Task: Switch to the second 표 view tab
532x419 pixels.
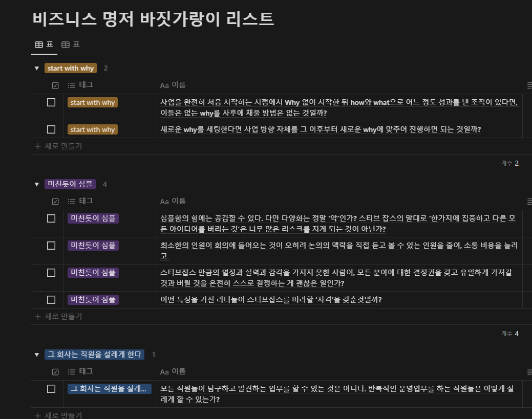Action: click(x=71, y=45)
